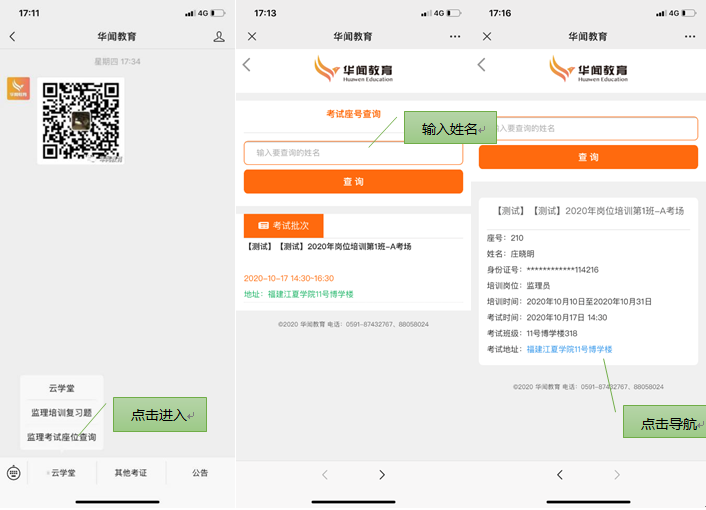This screenshot has width=706, height=510.
Task: Open more options on right page
Action: pyautogui.click(x=690, y=37)
